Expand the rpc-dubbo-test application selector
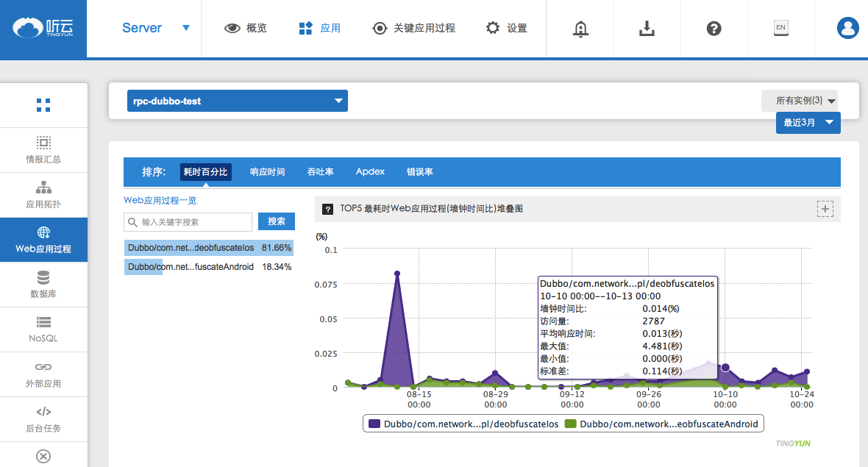Viewport: 868px width, 467px height. coord(237,101)
